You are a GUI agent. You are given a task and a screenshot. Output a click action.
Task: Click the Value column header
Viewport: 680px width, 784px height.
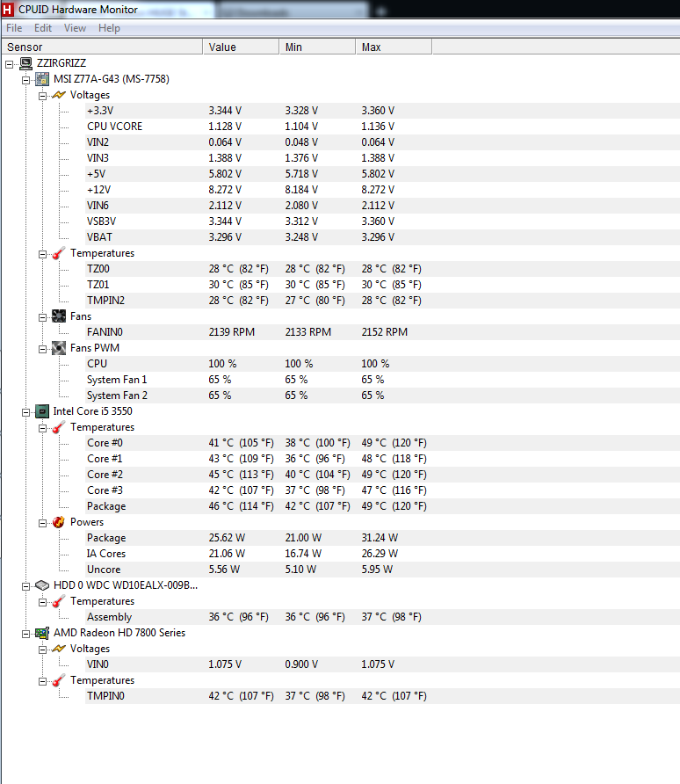click(x=241, y=47)
